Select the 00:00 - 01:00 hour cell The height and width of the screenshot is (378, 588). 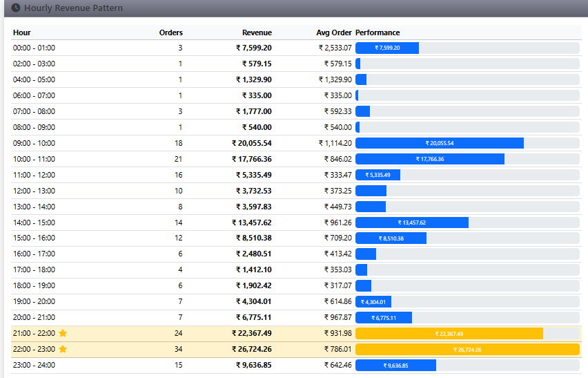(x=34, y=48)
